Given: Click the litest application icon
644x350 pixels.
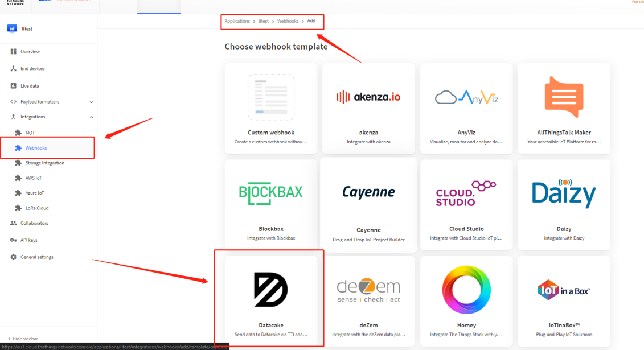Looking at the screenshot, I should 12,28.
